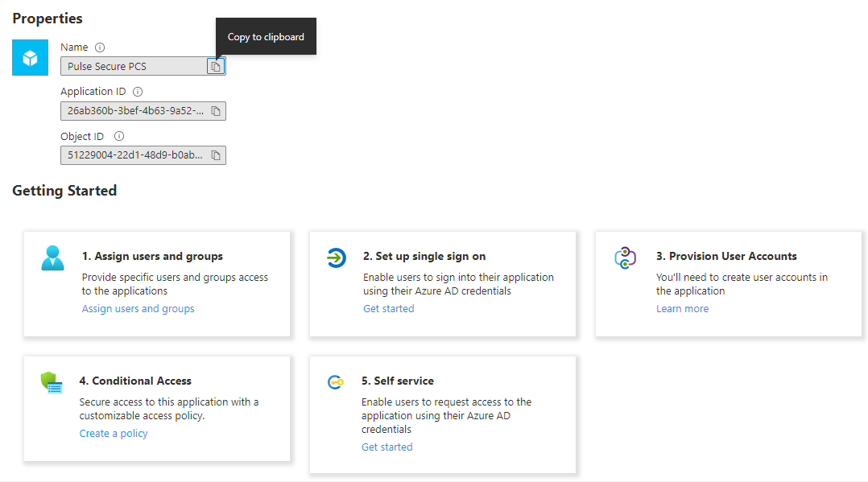
Task: Open Learn more about provisioning
Action: (682, 309)
